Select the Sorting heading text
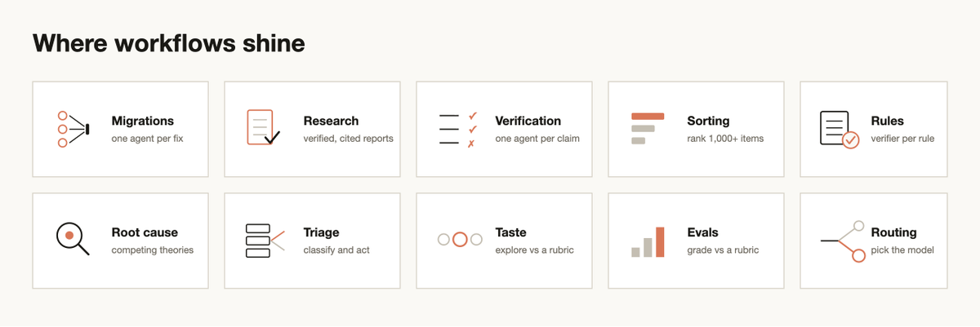The image size is (980, 327). click(709, 121)
